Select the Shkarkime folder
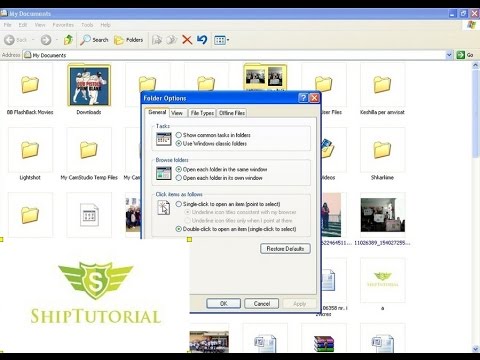The width and height of the screenshot is (480, 360). point(382,154)
